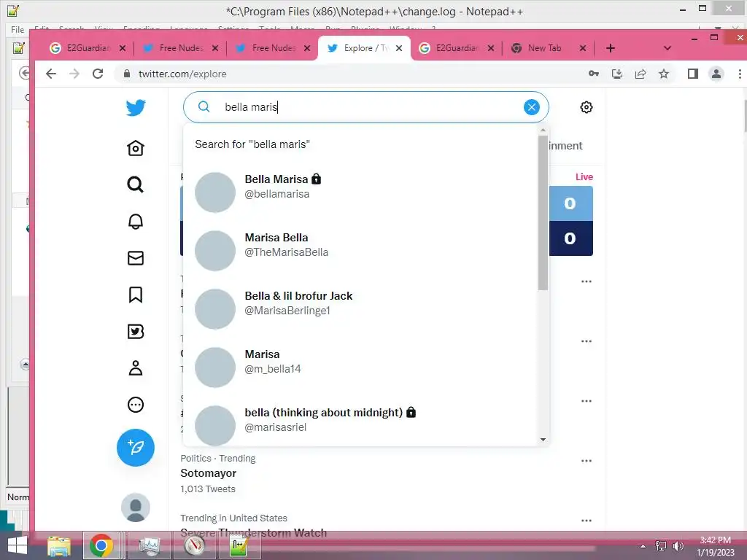Image resolution: width=747 pixels, height=560 pixels.
Task: Click avatar of @TheMarisaBella
Action: 215,251
